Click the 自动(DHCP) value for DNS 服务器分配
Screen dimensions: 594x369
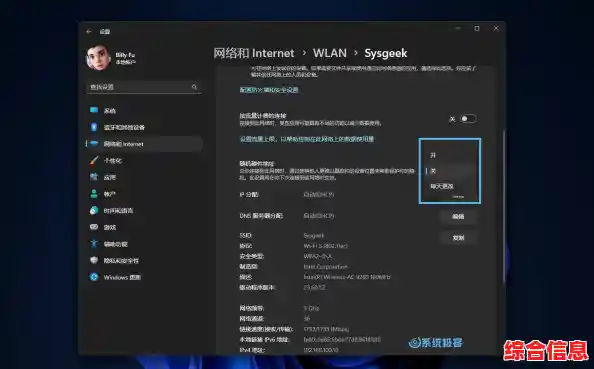tap(319, 216)
